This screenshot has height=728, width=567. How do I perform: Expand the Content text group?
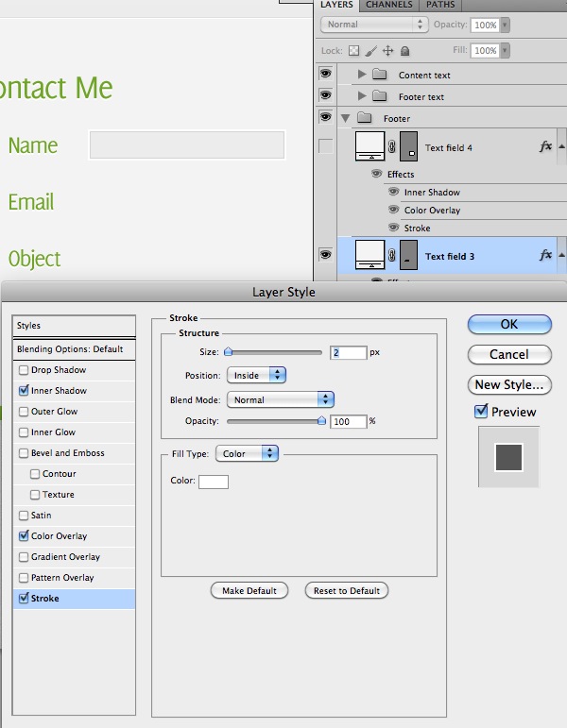click(362, 74)
